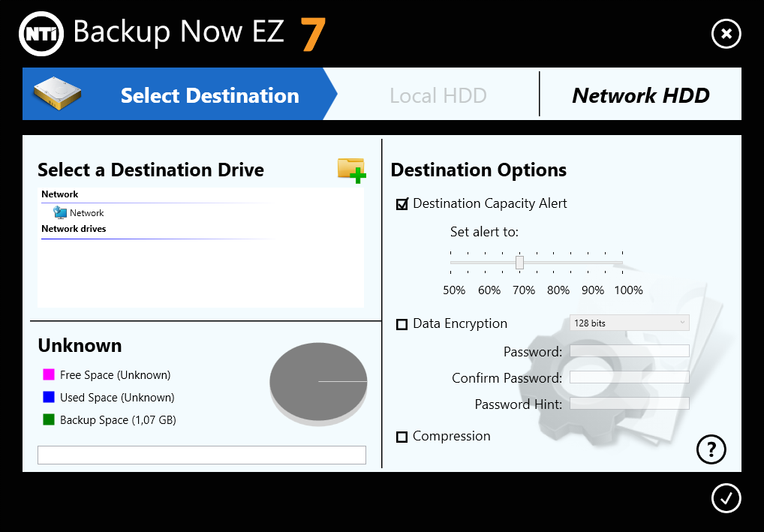Screen dimensions: 764x532
Task: Enable the Compression checkbox
Action: click(x=402, y=437)
